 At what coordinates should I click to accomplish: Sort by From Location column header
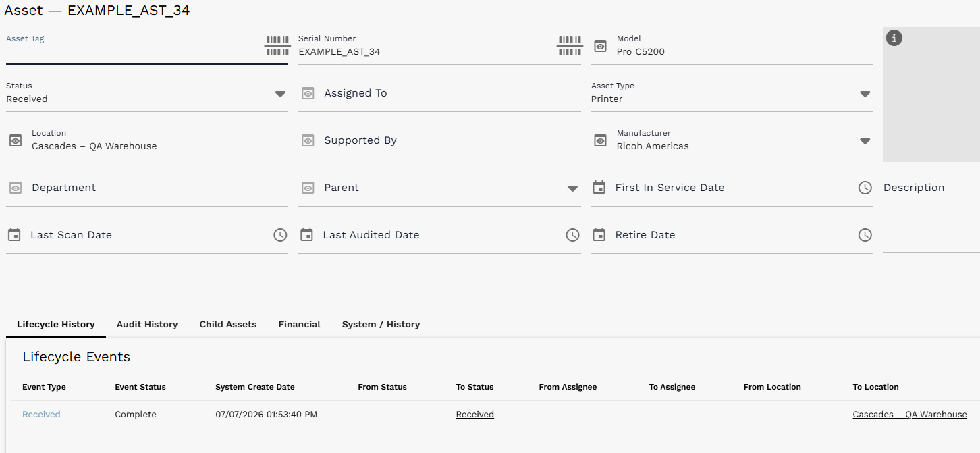(772, 387)
